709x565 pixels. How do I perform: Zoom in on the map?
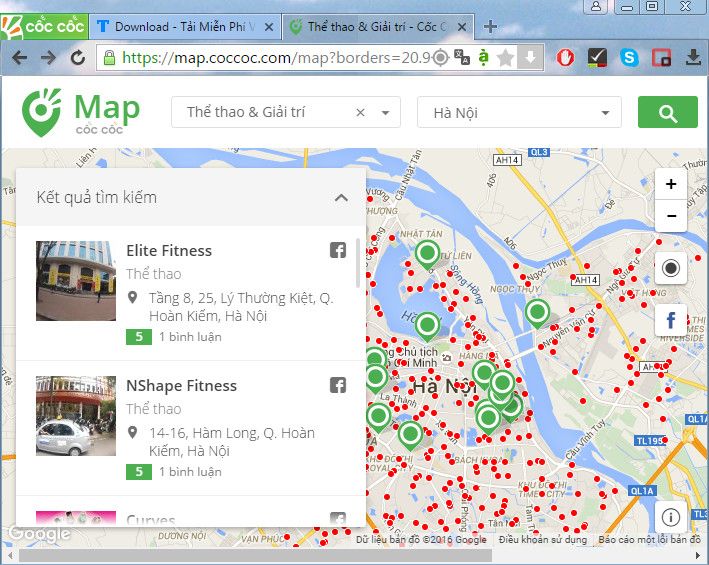[x=670, y=184]
